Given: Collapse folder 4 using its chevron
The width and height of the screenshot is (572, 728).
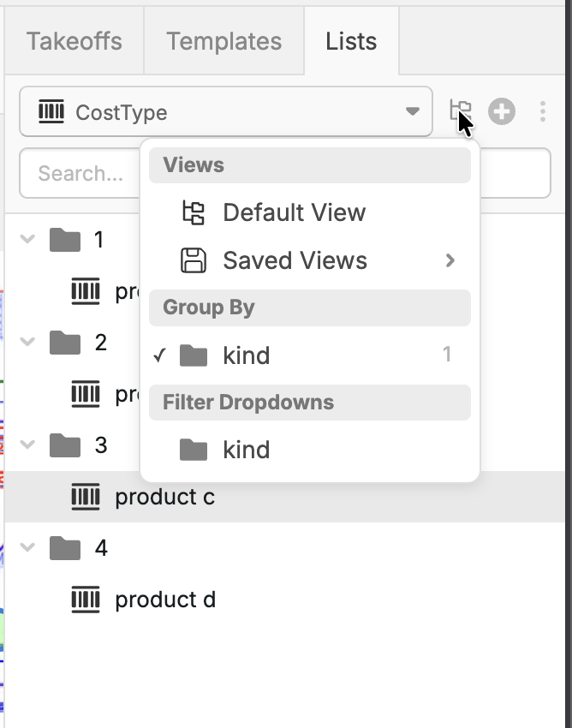Looking at the screenshot, I should pos(28,548).
